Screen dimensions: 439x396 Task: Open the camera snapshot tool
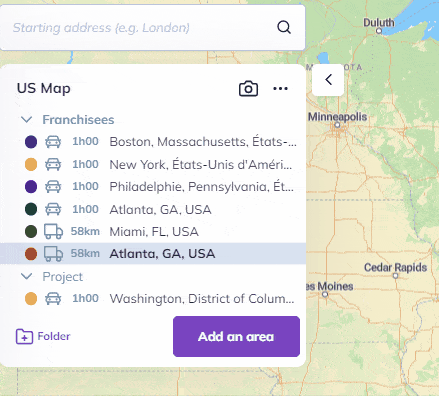(x=248, y=88)
